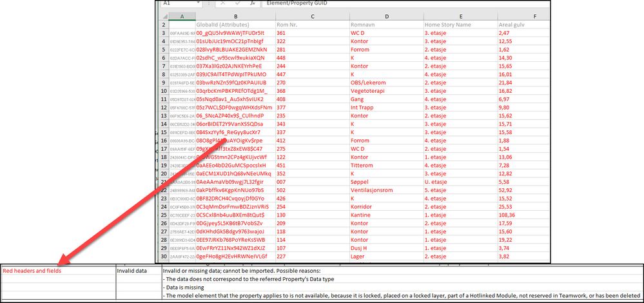Click the Enter checkmark icon in formula bar
Image resolution: width=644 pixels, height=303 pixels.
pos(237,3)
